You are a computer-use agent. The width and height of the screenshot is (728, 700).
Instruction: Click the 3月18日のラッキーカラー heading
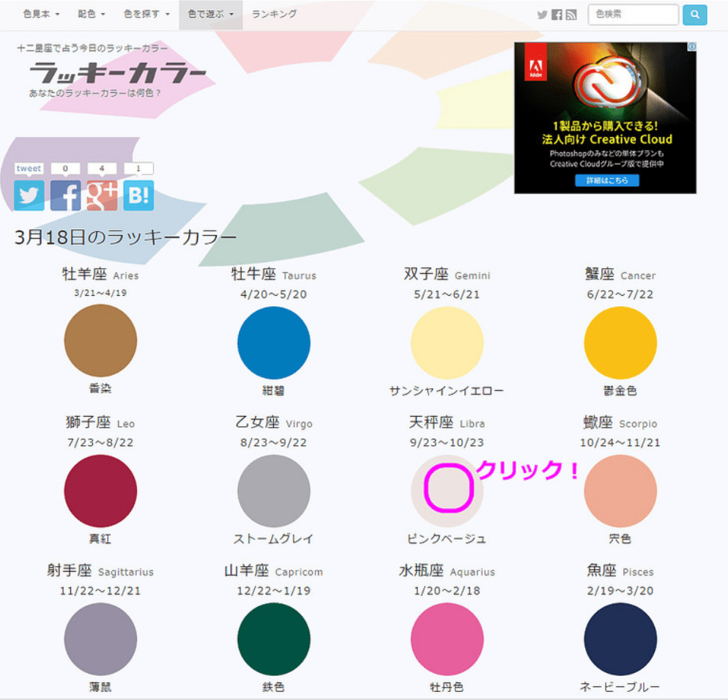click(125, 238)
